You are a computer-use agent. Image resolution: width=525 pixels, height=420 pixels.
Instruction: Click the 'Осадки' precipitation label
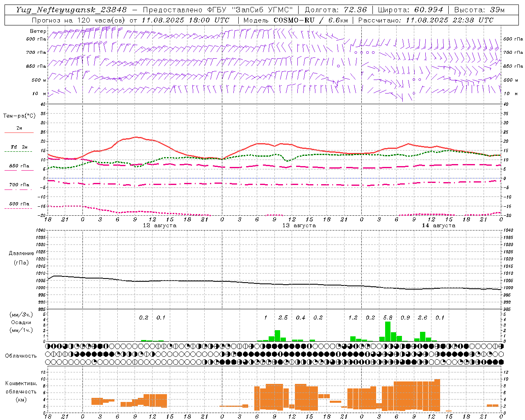pyautogui.click(x=21, y=322)
